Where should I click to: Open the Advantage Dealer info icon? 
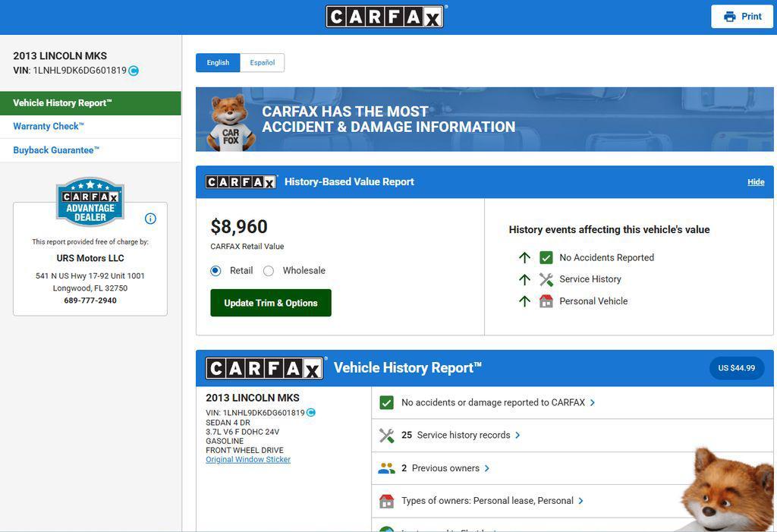click(x=151, y=219)
